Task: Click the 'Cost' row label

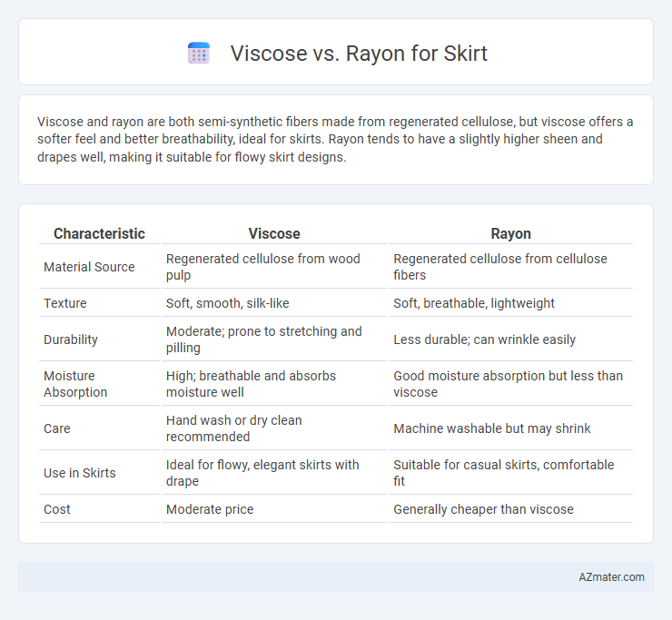Action: (x=57, y=509)
